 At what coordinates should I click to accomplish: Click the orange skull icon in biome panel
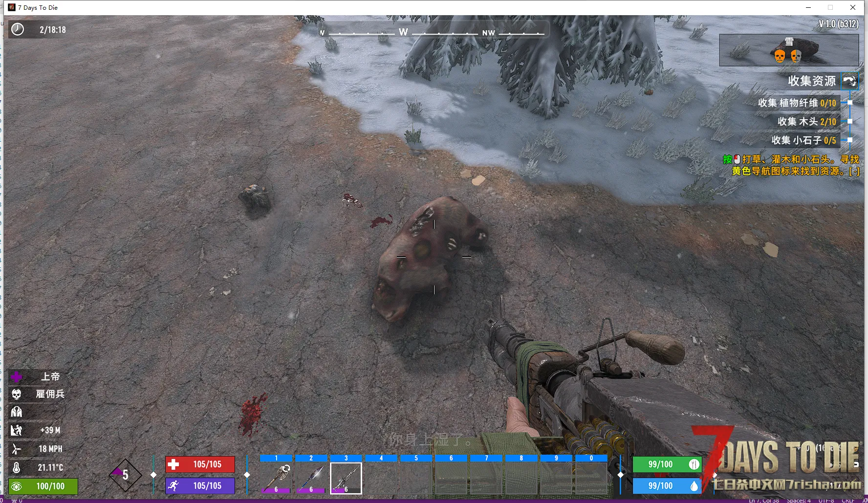[780, 56]
